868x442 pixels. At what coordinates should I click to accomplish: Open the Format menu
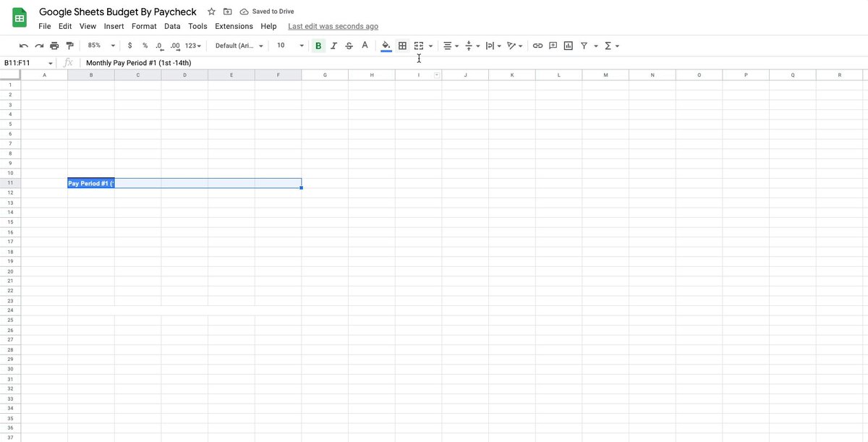coord(144,26)
